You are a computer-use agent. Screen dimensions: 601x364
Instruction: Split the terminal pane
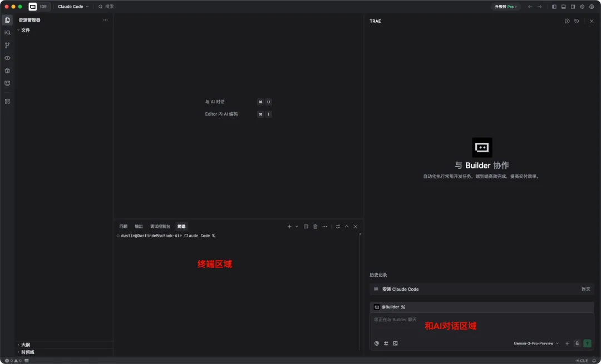click(x=306, y=227)
